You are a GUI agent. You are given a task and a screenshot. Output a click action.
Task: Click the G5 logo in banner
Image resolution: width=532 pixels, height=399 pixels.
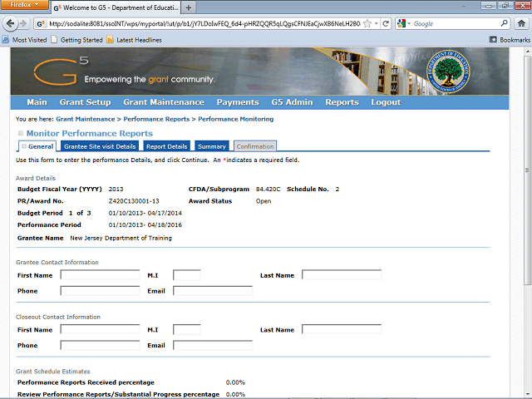[61, 71]
